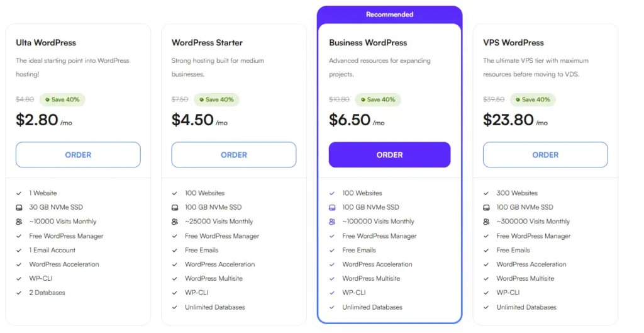The width and height of the screenshot is (644, 333).
Task: Click the storage icon in VPS WordPress plan
Action: (486, 208)
